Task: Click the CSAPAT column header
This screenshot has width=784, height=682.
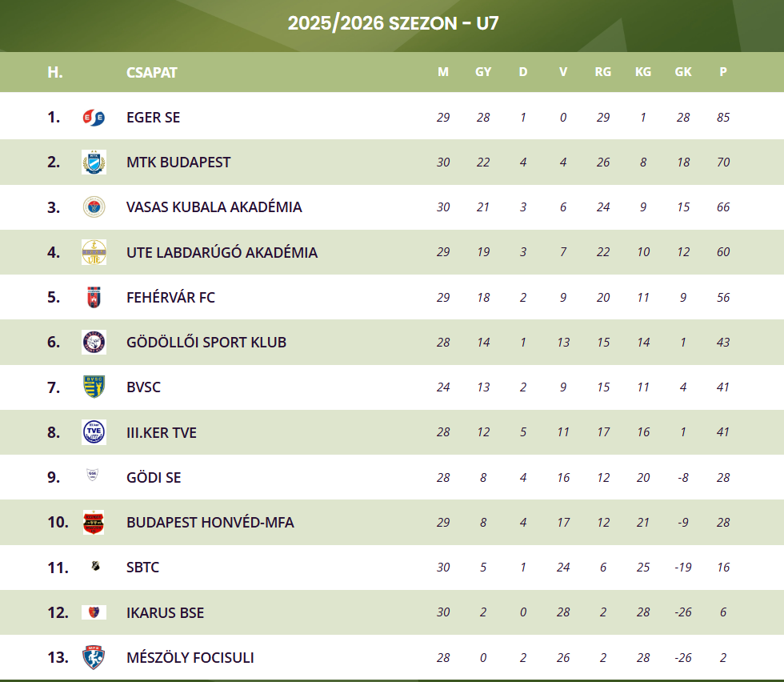Action: [152, 72]
